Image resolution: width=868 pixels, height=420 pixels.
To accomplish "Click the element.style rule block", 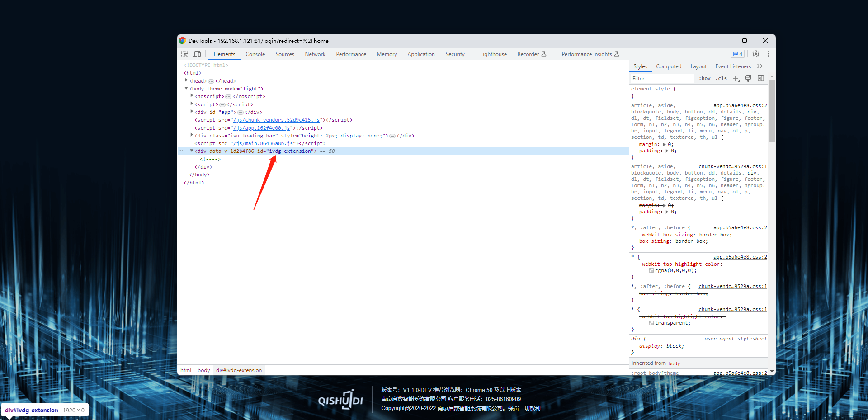I will click(699, 92).
